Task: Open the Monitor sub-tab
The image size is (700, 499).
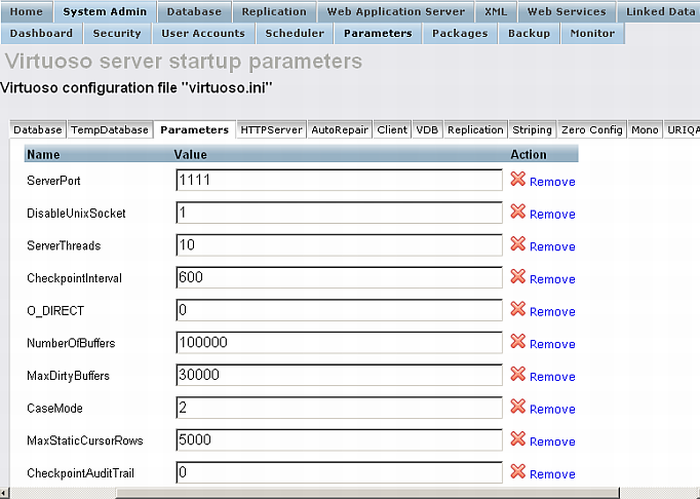Action: coord(592,33)
